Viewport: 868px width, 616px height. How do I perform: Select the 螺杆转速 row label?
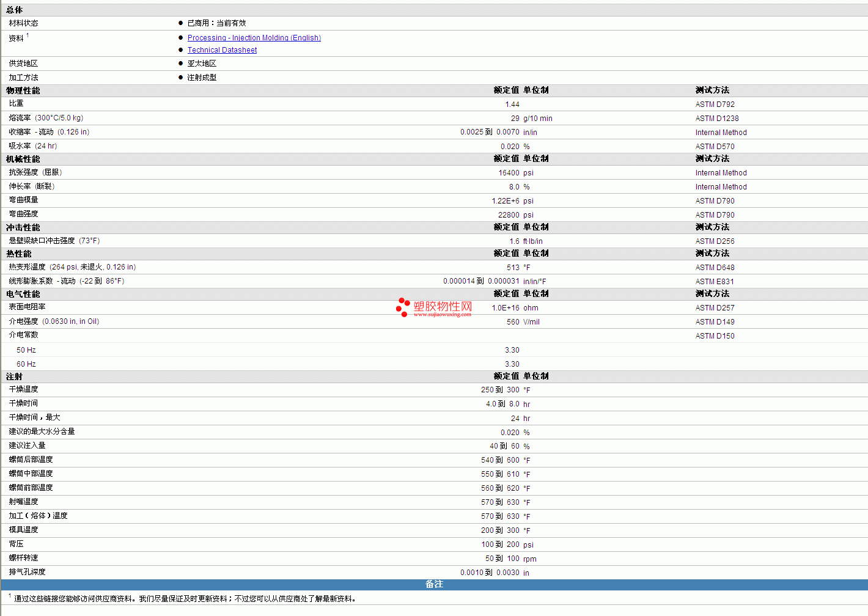pyautogui.click(x=23, y=558)
